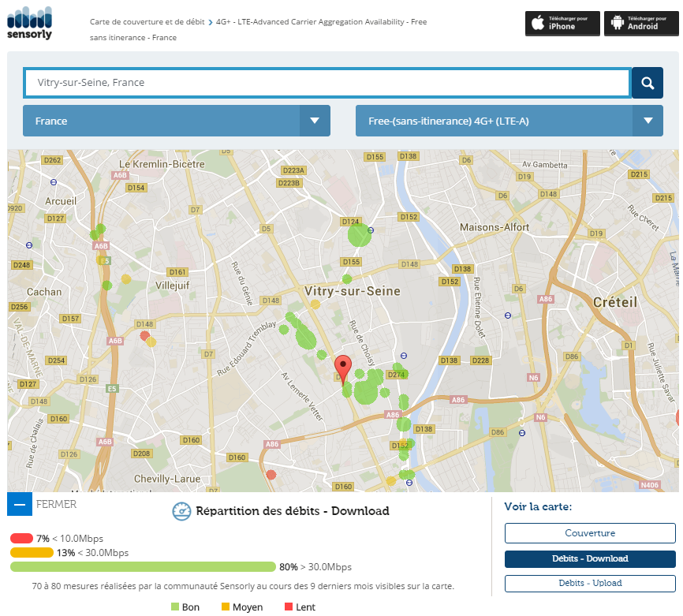
Task: Select the Debits - Download map view
Action: tap(590, 558)
